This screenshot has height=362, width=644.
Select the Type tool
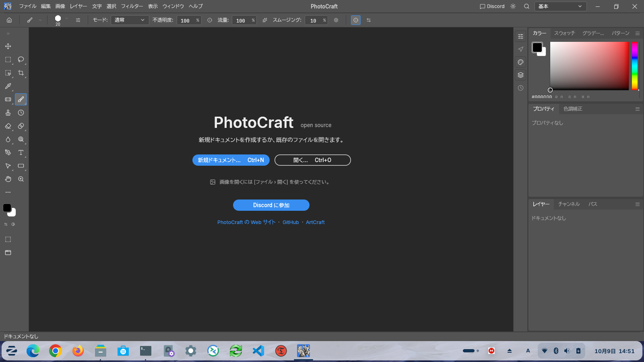(21, 152)
